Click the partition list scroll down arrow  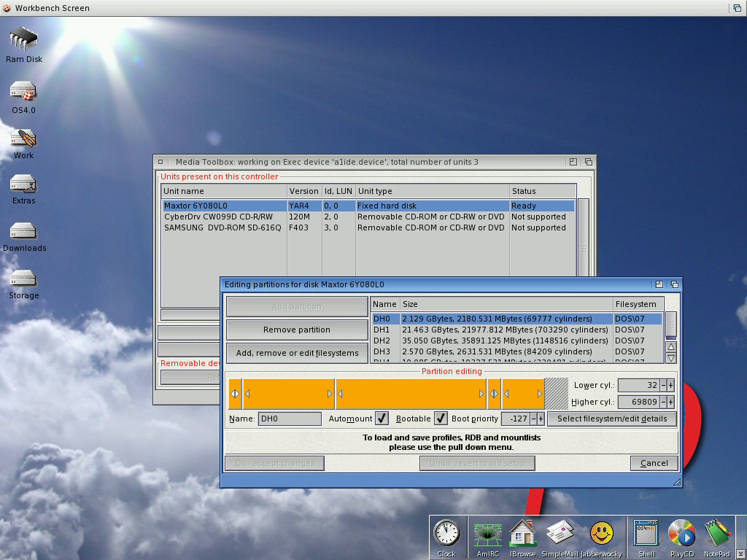(671, 357)
